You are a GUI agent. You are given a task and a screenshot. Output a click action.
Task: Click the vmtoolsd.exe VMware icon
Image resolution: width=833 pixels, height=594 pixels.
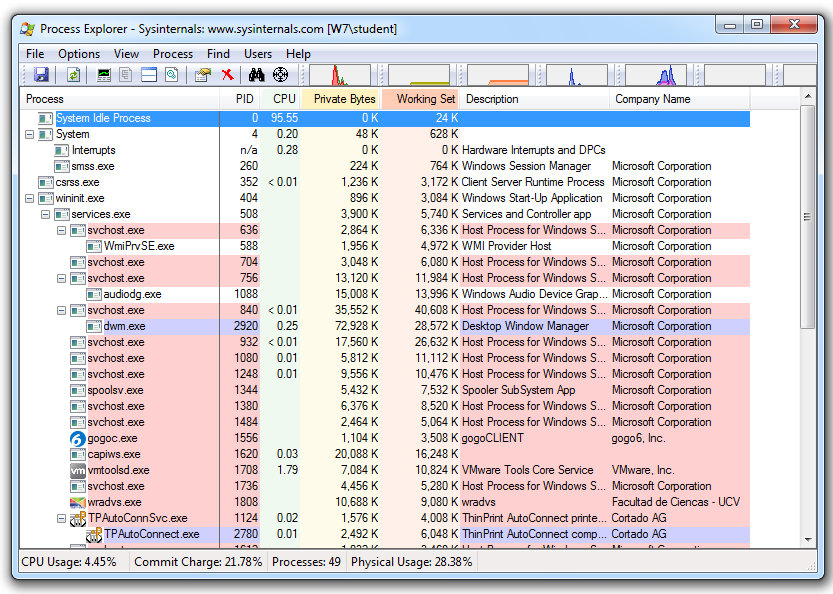(78, 470)
